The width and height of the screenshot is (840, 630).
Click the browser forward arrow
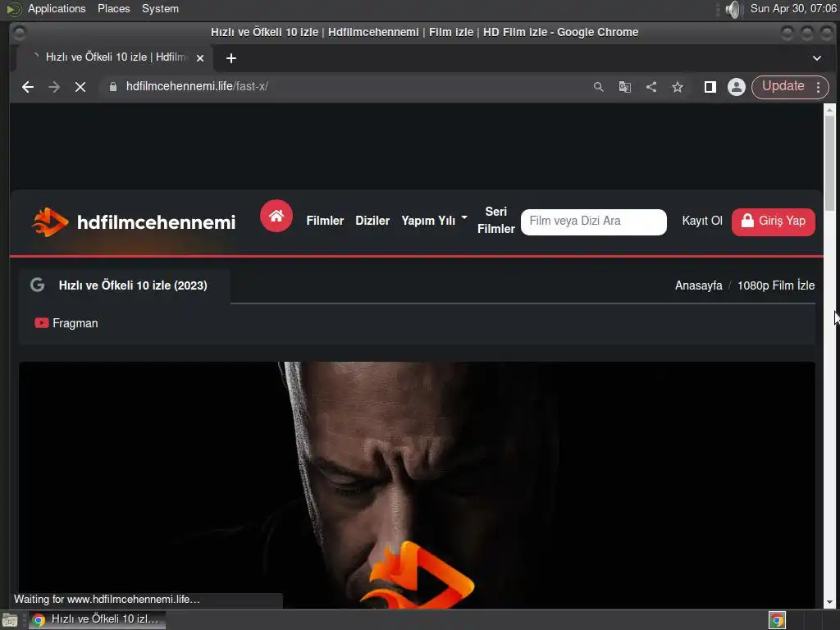click(54, 87)
